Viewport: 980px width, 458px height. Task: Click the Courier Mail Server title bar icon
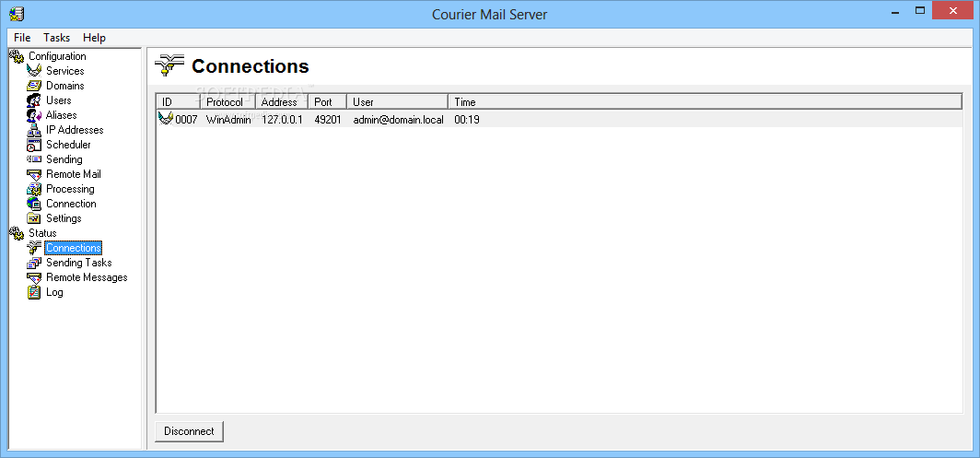[x=17, y=13]
